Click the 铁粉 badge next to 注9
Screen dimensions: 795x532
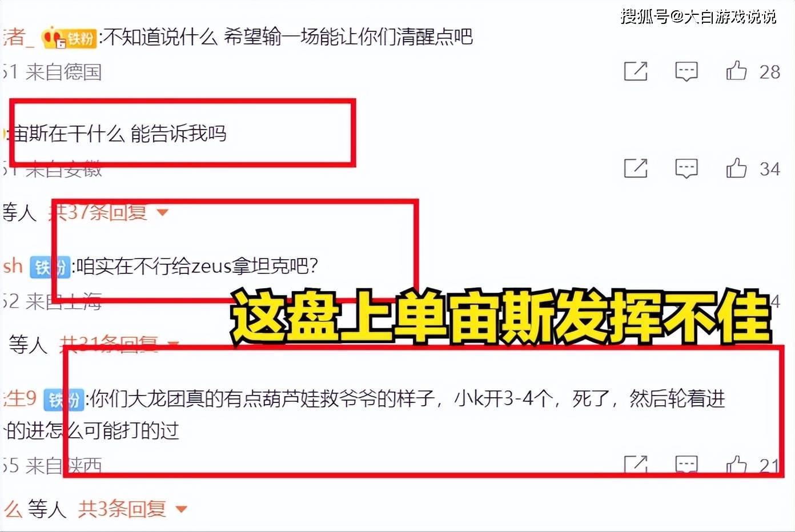coord(64,399)
